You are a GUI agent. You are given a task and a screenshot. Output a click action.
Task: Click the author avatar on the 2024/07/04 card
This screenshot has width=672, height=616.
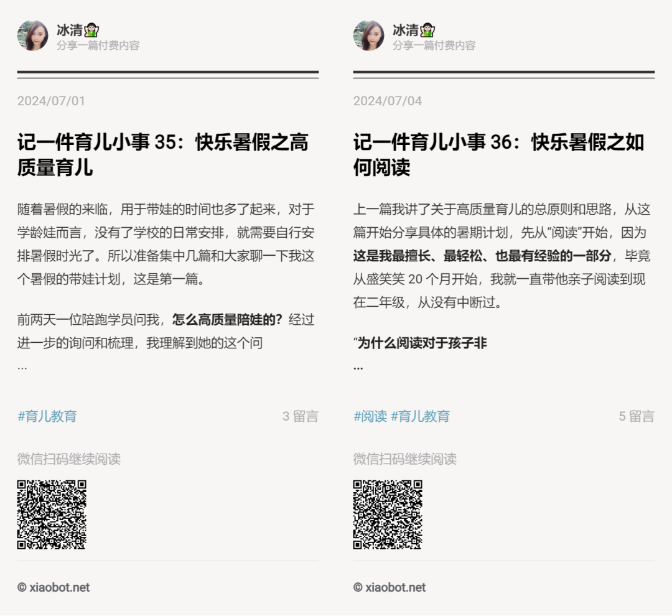click(x=368, y=35)
